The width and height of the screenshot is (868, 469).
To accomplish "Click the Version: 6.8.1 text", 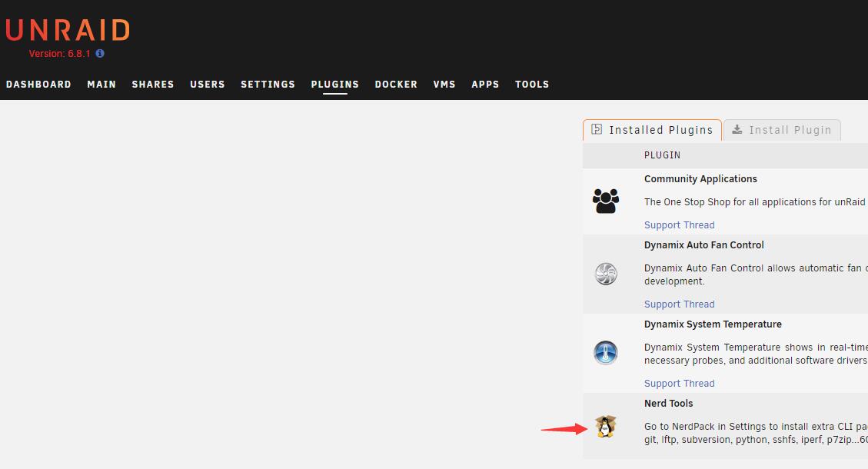I will tap(59, 54).
